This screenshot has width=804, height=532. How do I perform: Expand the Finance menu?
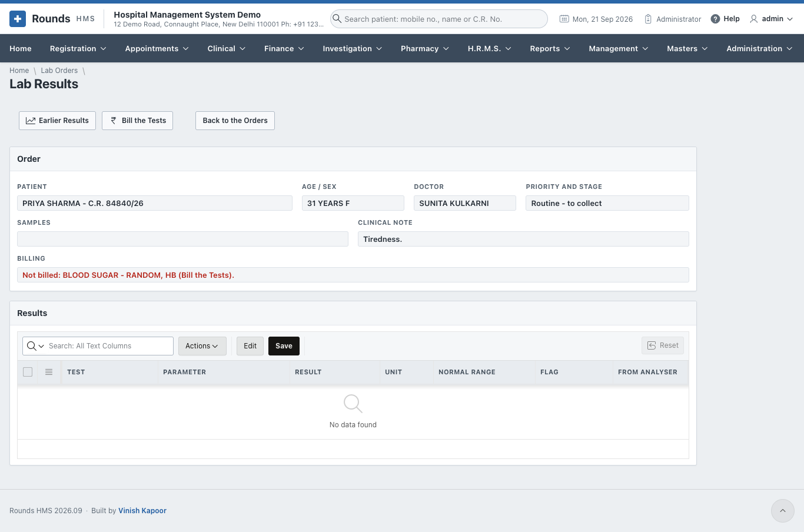284,48
